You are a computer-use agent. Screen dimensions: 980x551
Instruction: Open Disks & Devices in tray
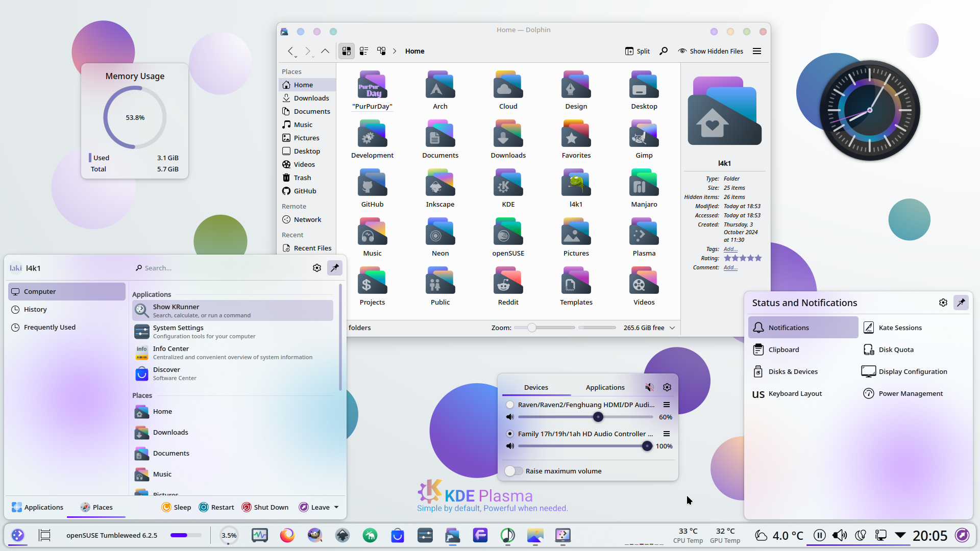803,371
